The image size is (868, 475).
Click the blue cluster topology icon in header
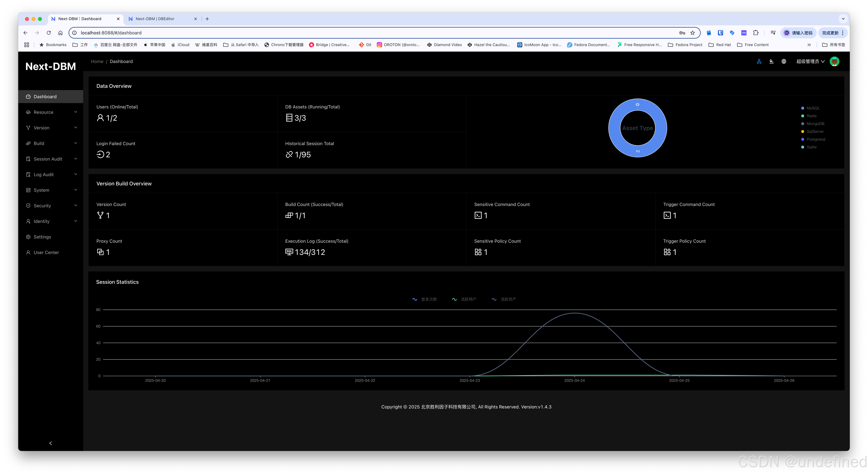[x=759, y=61]
